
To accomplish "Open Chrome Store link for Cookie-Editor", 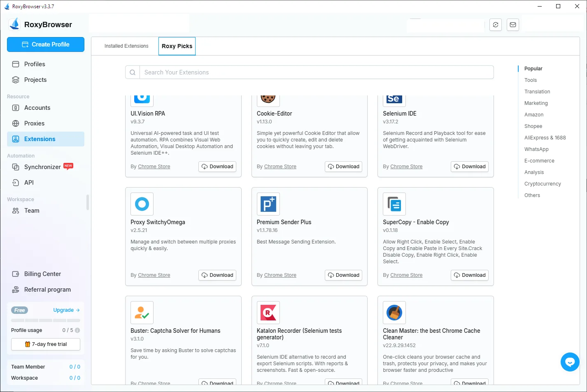I will click(x=280, y=167).
